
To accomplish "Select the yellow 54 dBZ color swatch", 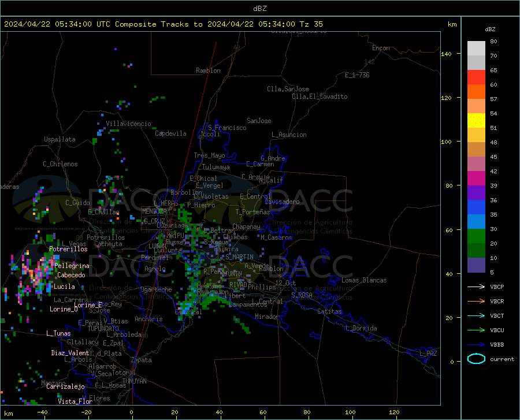I will (476, 121).
